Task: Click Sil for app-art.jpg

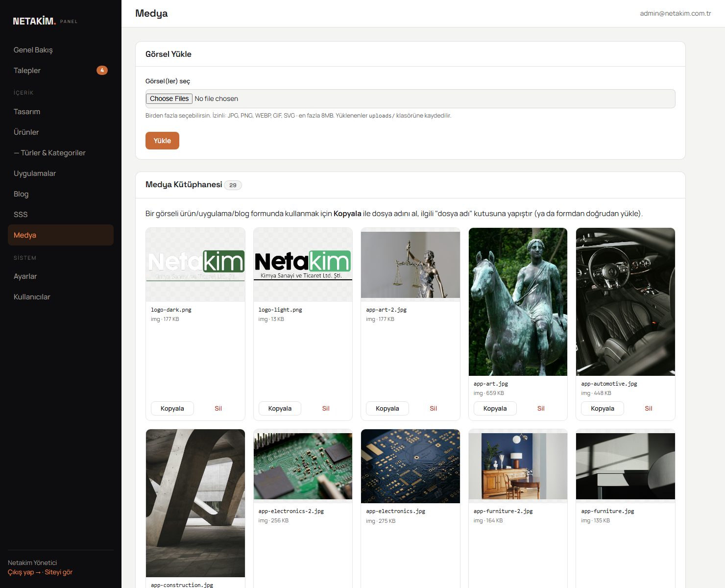Action: [541, 409]
